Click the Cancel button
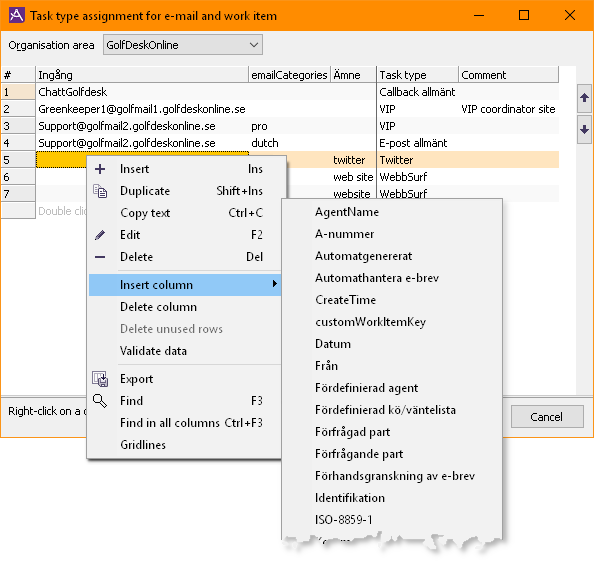Viewport: 594px width, 561px height. click(x=547, y=417)
